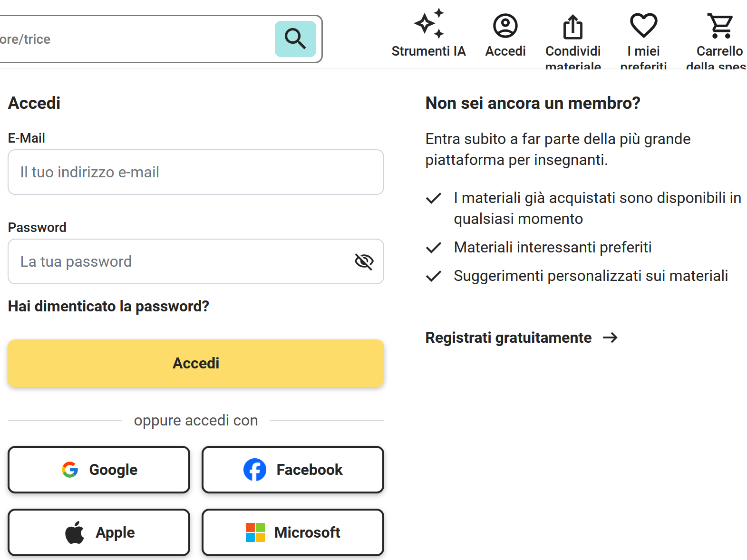The height and width of the screenshot is (560, 747).
Task: Focus the Password input field
Action: [181, 261]
